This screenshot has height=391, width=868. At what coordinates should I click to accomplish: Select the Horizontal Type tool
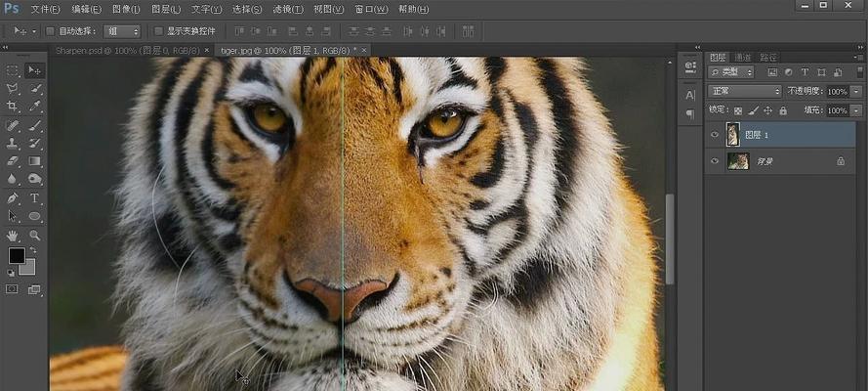pos(35,197)
